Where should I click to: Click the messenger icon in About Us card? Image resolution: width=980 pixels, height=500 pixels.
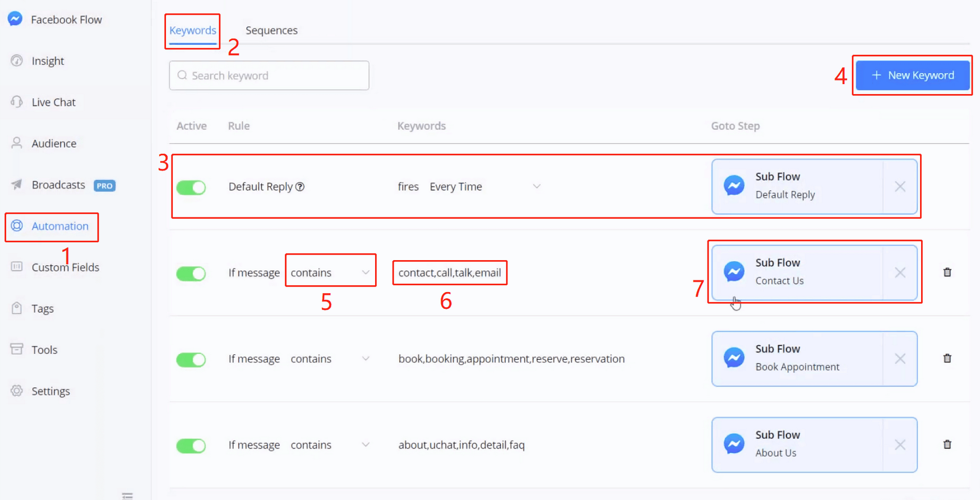734,444
